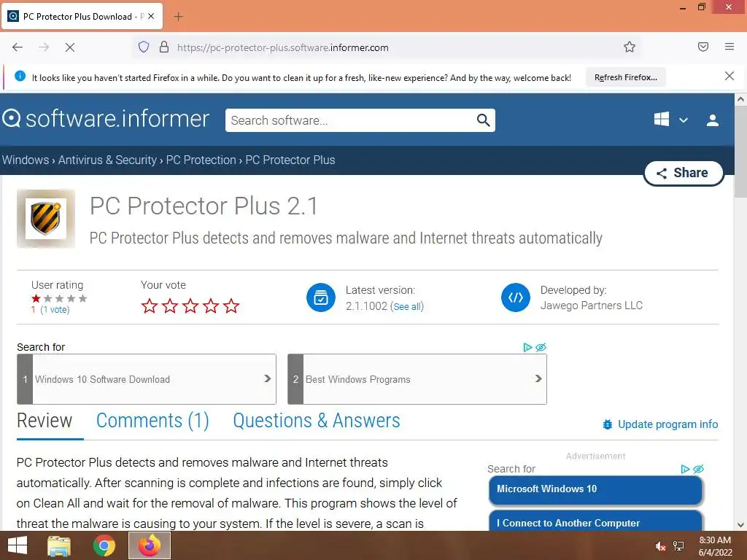
Task: Open Windows 10 Software Download ad result
Action: [x=147, y=379]
